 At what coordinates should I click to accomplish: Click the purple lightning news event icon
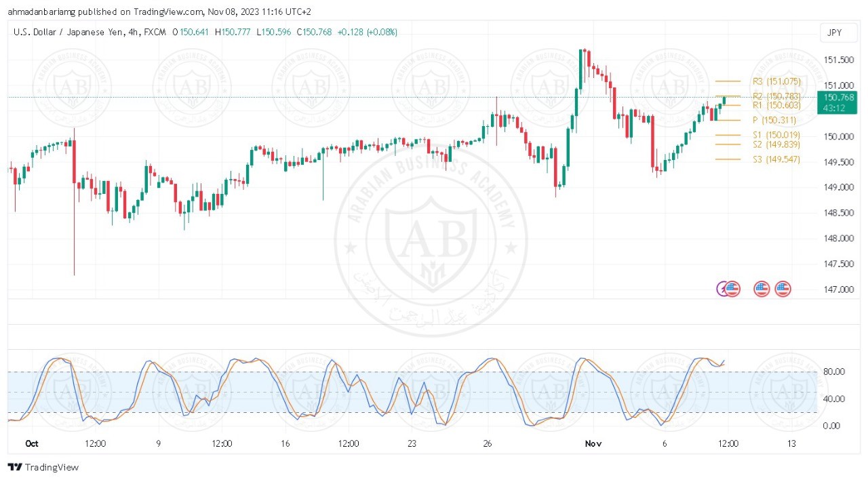(723, 289)
